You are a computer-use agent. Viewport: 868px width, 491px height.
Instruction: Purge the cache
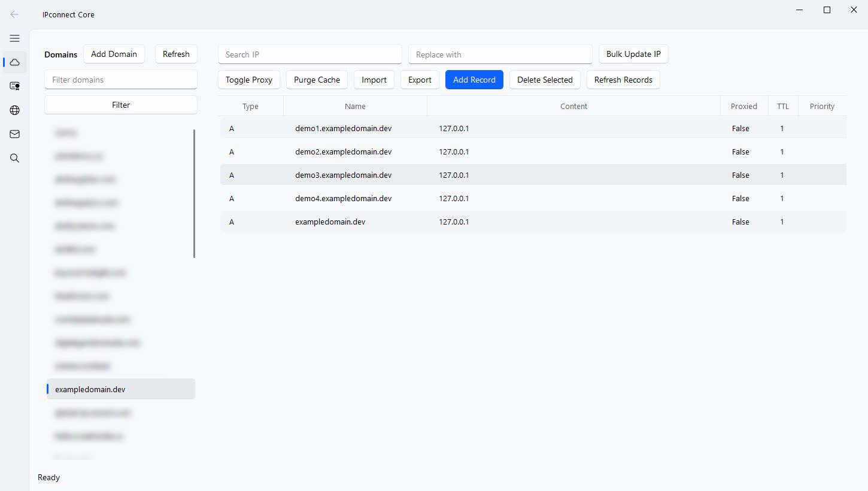[317, 79]
